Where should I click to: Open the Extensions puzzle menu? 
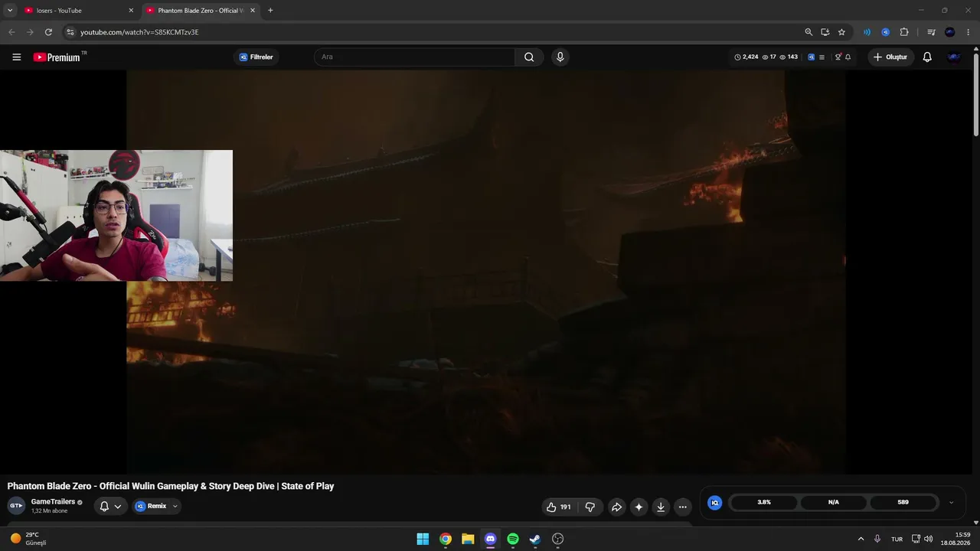[904, 32]
